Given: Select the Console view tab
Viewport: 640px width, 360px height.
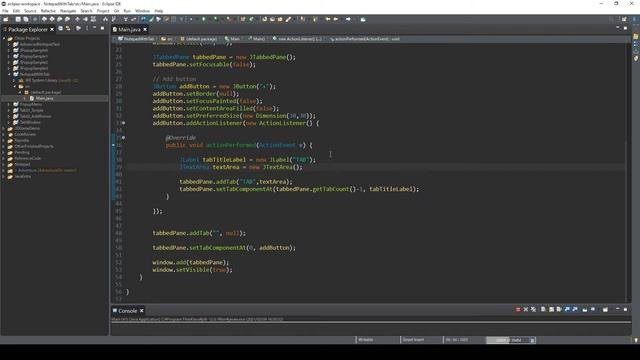Looking at the screenshot, I should [x=127, y=311].
